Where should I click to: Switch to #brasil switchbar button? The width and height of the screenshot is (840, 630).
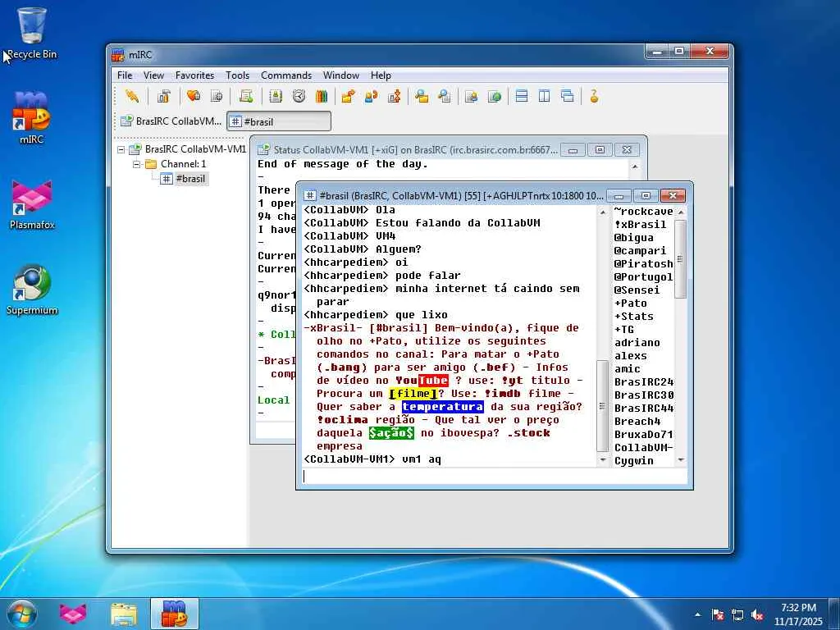[279, 121]
